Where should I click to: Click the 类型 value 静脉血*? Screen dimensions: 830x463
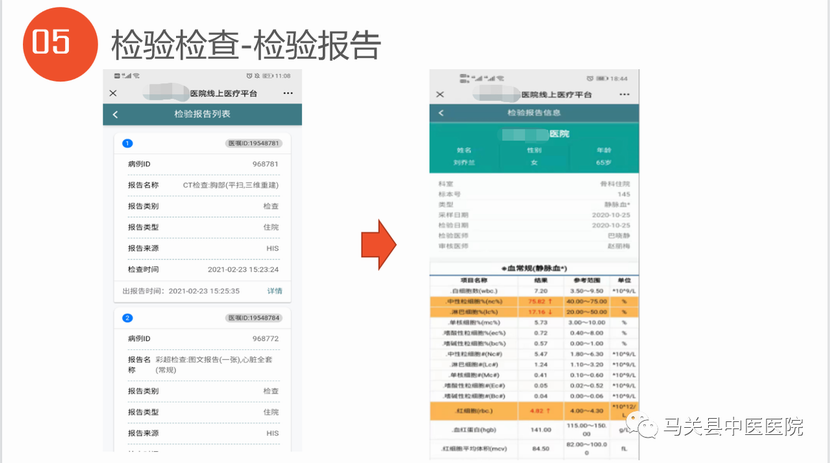coord(617,204)
